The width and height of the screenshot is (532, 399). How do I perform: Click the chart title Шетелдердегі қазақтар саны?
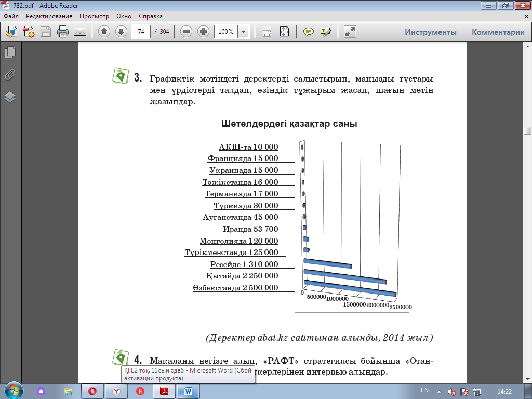289,124
